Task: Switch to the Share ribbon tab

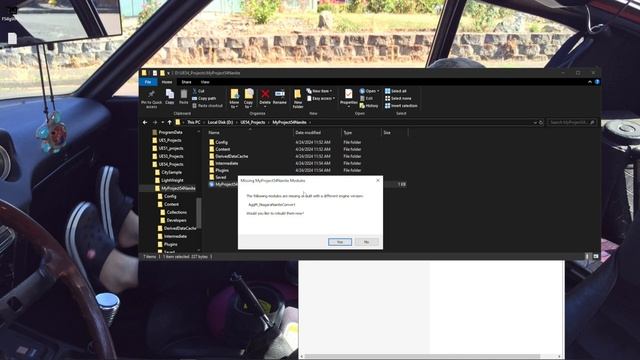Action: pos(186,82)
